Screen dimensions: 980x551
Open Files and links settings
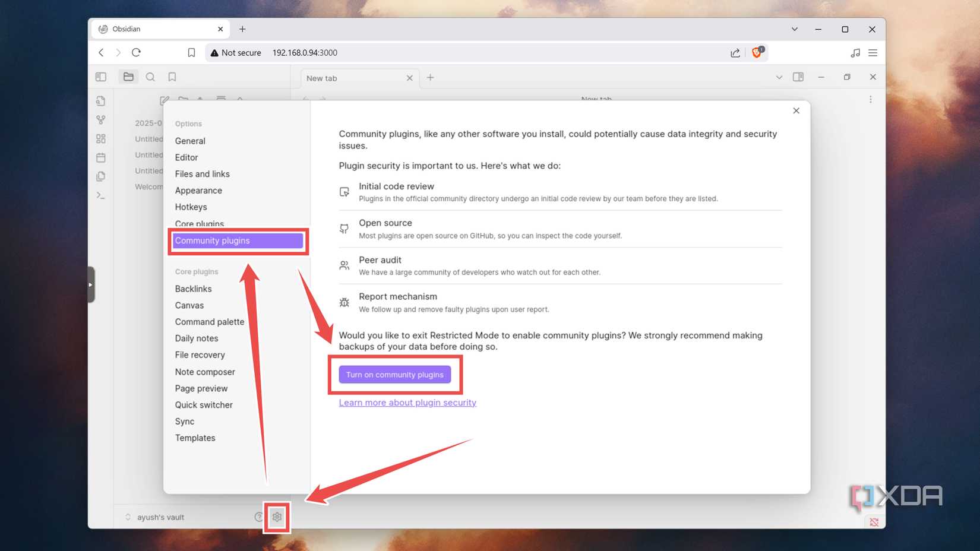203,175
